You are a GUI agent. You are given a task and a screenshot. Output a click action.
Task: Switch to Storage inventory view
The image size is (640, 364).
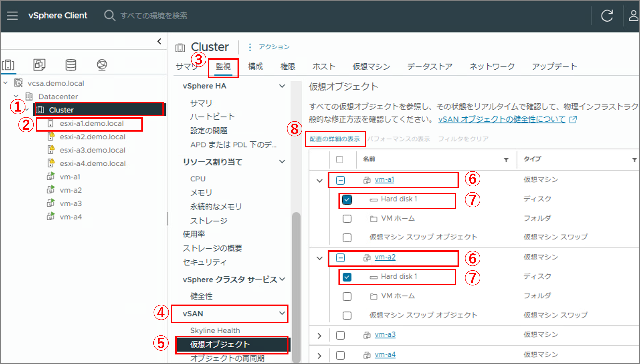(71, 65)
